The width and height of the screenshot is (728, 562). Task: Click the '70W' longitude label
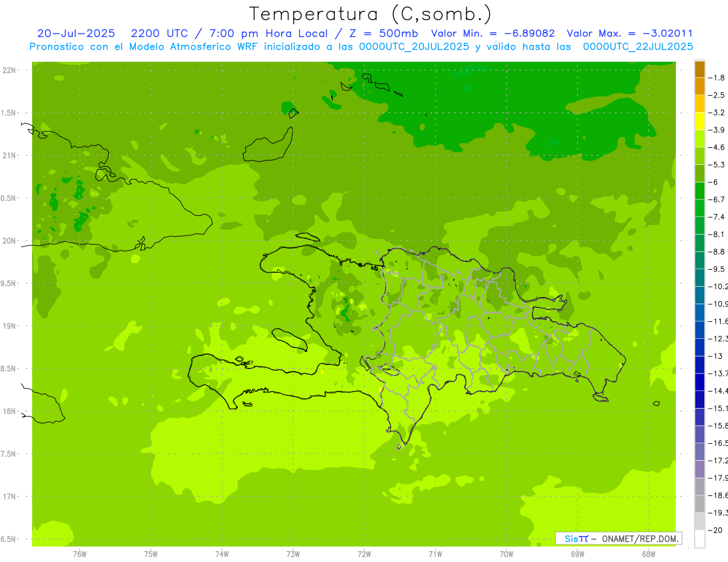tap(507, 554)
